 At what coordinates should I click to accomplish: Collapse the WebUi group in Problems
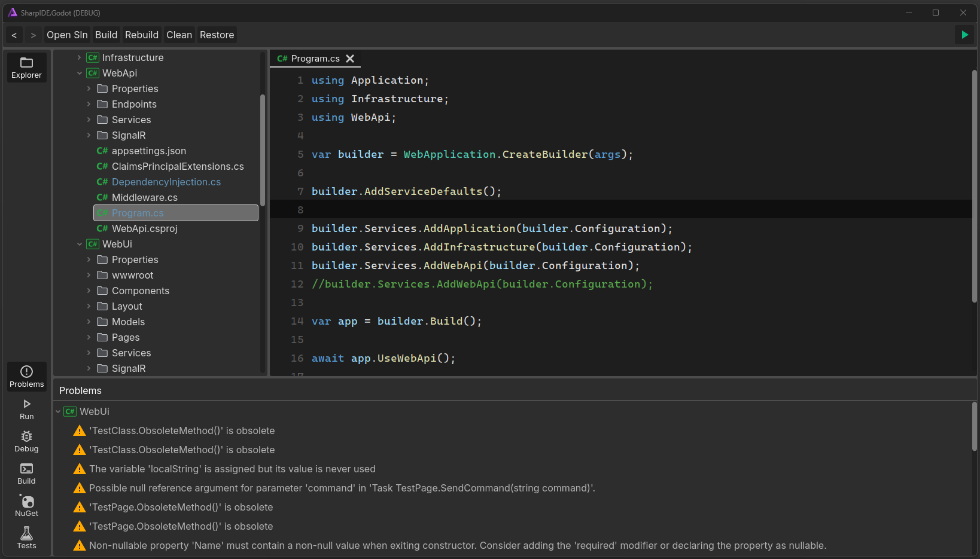(x=58, y=411)
